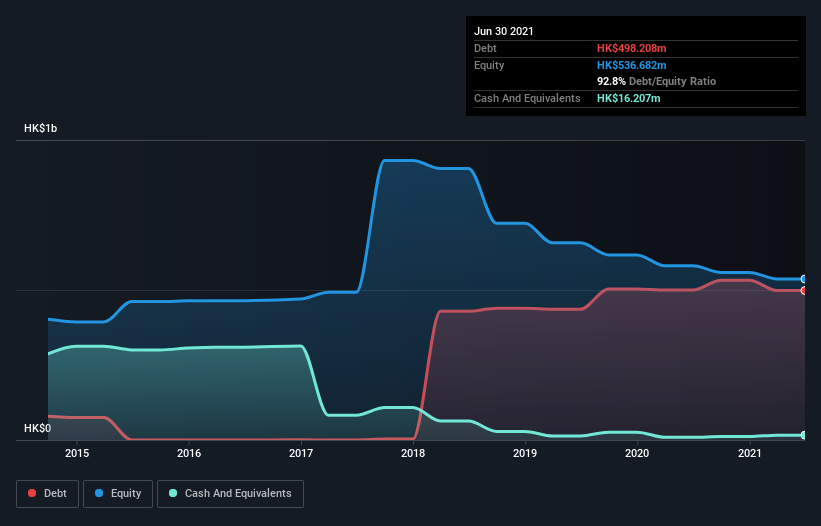Click the 2020 x-axis label
The height and width of the screenshot is (526, 821).
(637, 453)
